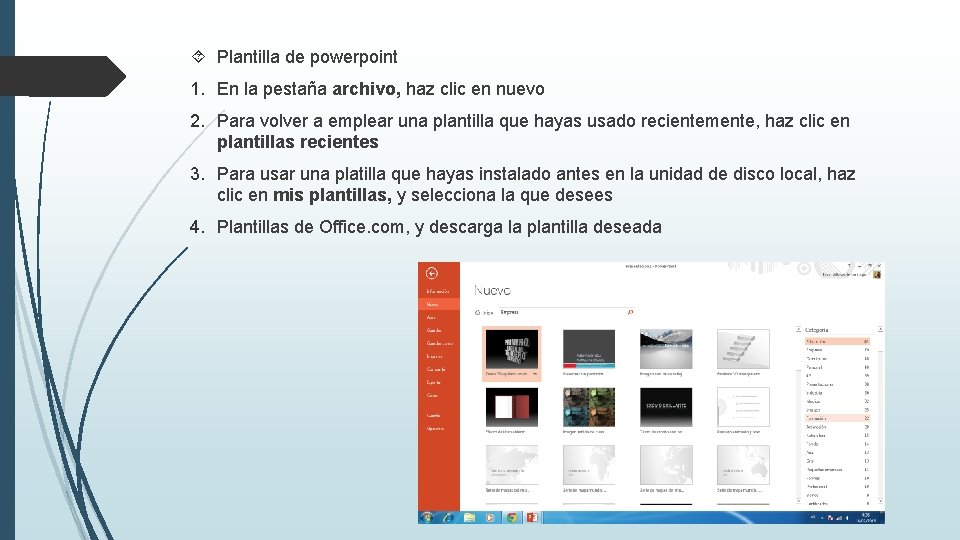Pick the dark gray template with red-blue stripe
This screenshot has width=960, height=540.
[589, 348]
